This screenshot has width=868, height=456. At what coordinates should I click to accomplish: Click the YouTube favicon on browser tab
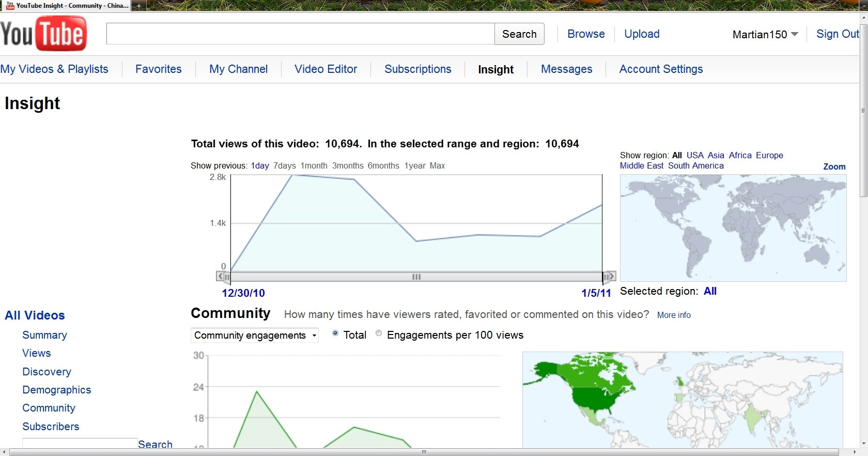point(10,6)
